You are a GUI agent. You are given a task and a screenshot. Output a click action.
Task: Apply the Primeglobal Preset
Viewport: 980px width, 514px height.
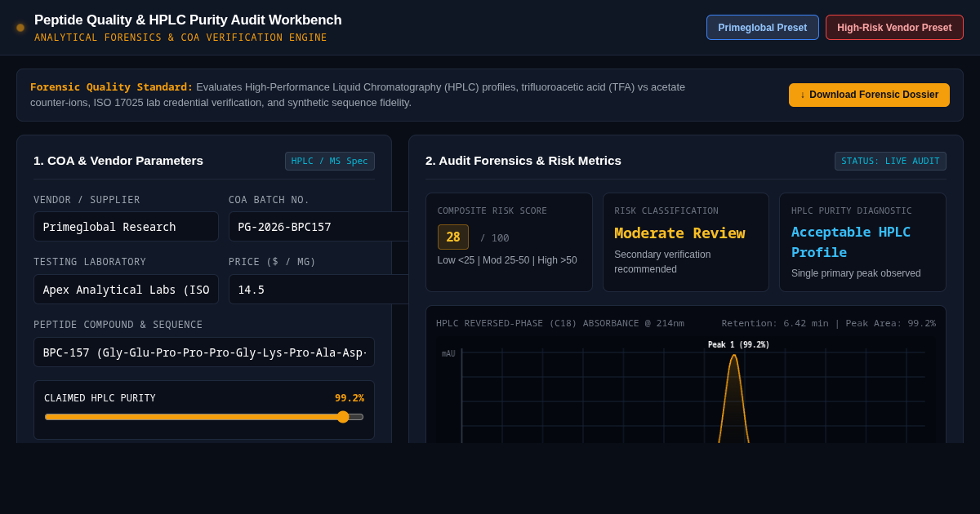tap(763, 28)
